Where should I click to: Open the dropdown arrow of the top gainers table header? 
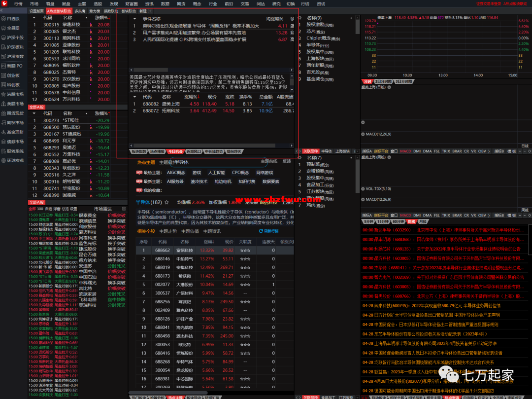[33, 18]
